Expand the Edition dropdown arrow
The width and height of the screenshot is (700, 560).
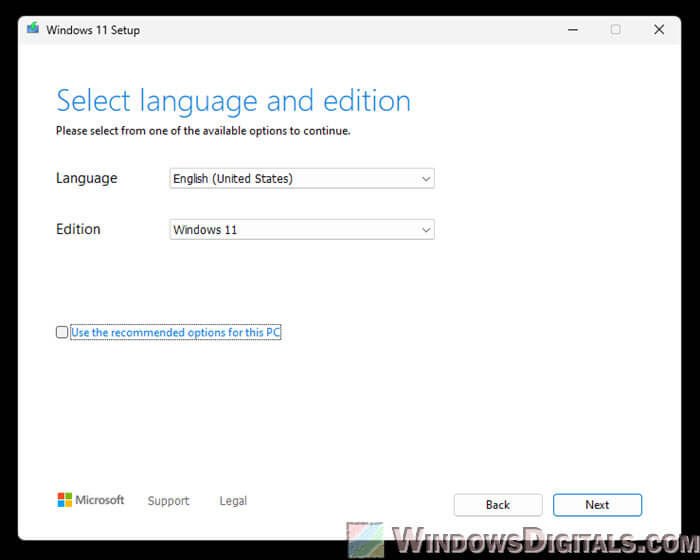click(426, 230)
